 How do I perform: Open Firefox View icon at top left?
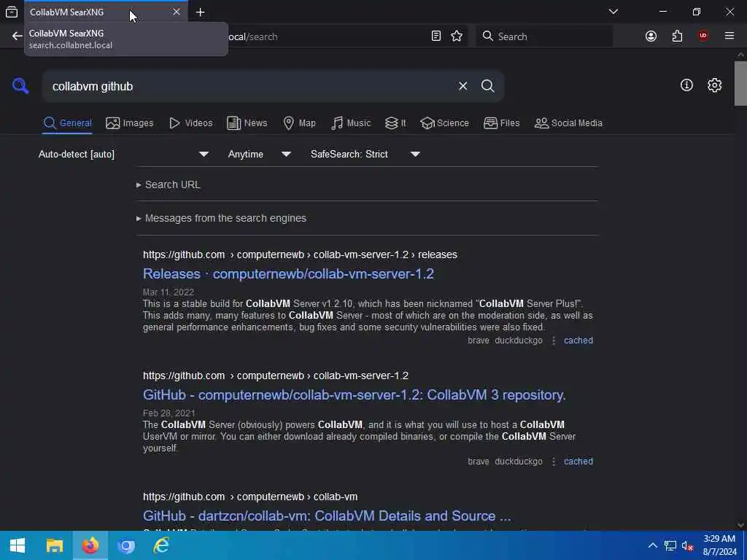(12, 12)
